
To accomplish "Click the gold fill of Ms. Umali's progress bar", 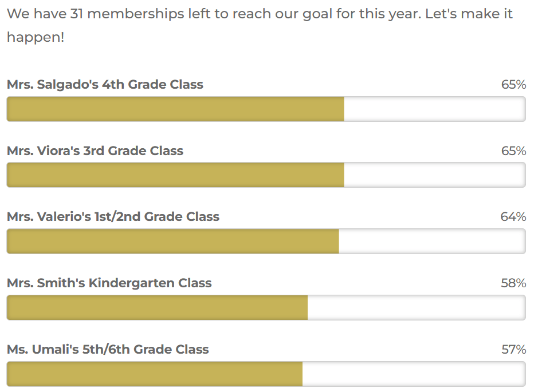I will [x=155, y=374].
